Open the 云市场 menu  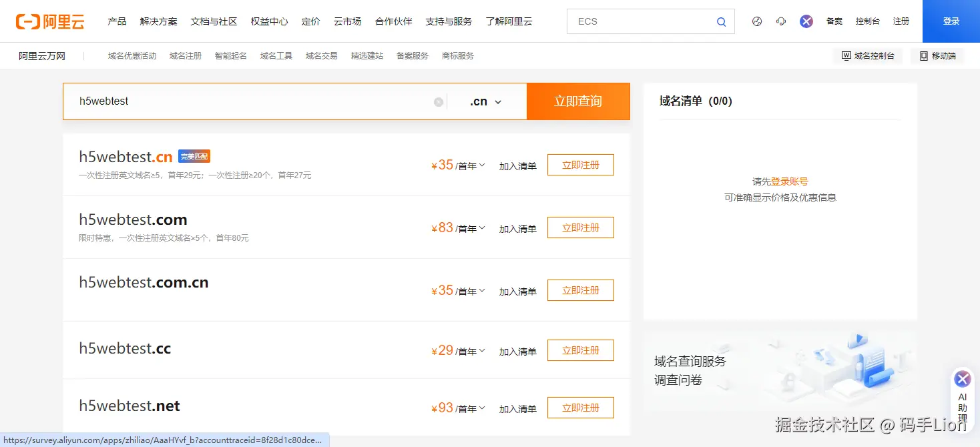tap(347, 21)
